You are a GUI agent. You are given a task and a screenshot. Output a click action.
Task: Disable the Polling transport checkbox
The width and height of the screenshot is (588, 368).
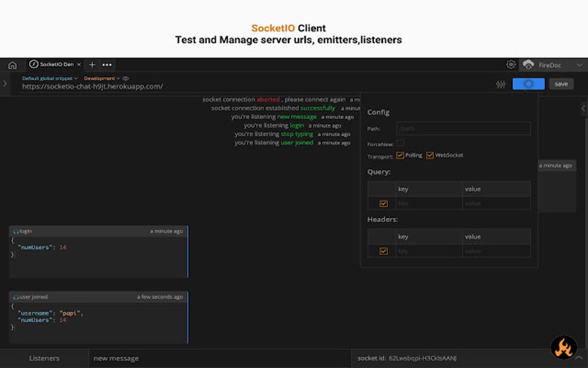399,155
